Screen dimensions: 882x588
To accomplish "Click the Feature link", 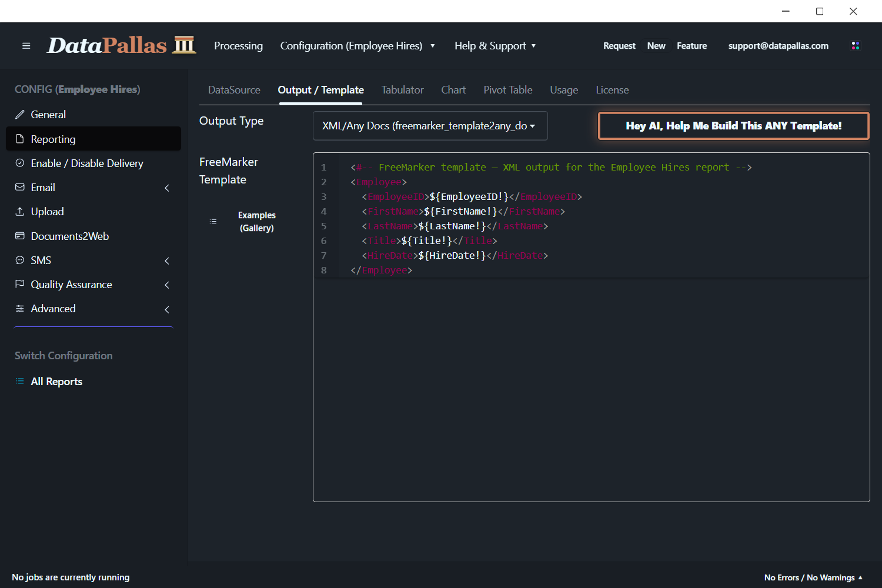I will [x=691, y=46].
